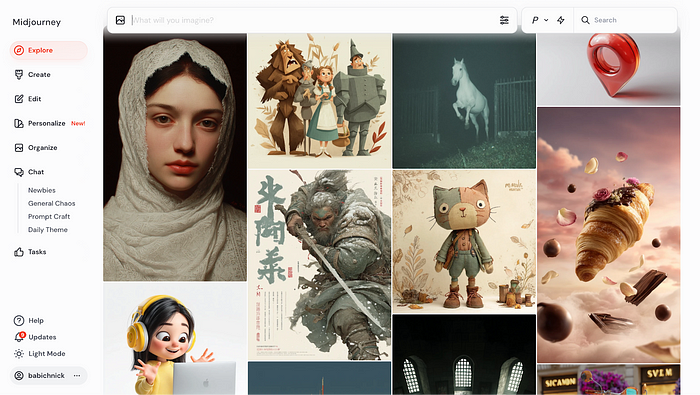Click the Explore compass icon
Viewport: 700px width, 395px height.
point(19,50)
